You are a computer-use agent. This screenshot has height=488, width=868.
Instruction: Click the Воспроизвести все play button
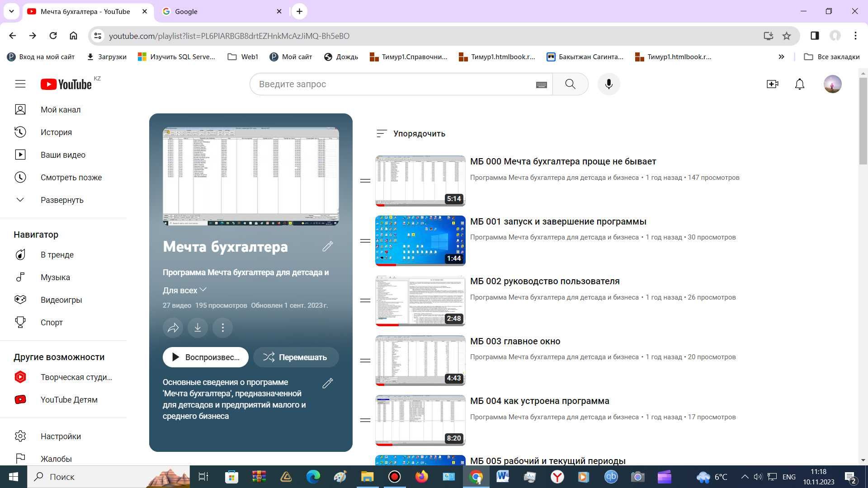(206, 357)
